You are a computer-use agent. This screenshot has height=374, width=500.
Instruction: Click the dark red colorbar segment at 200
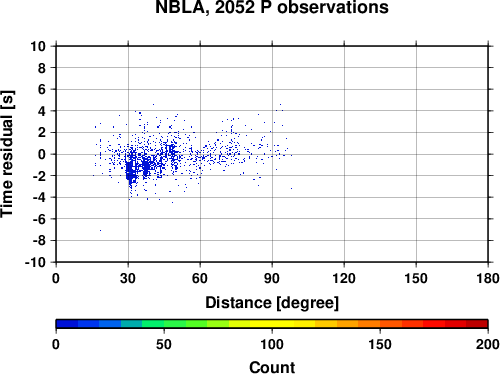(477, 324)
